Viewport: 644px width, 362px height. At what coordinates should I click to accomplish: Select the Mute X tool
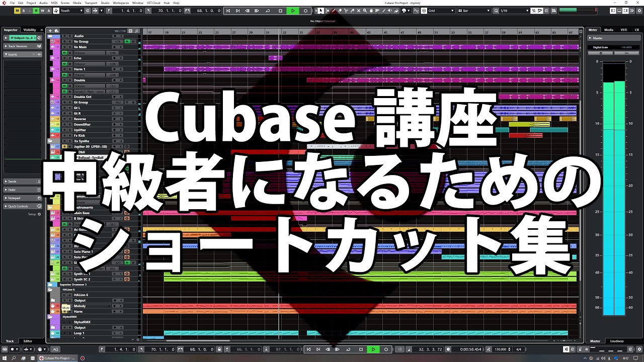(x=359, y=11)
